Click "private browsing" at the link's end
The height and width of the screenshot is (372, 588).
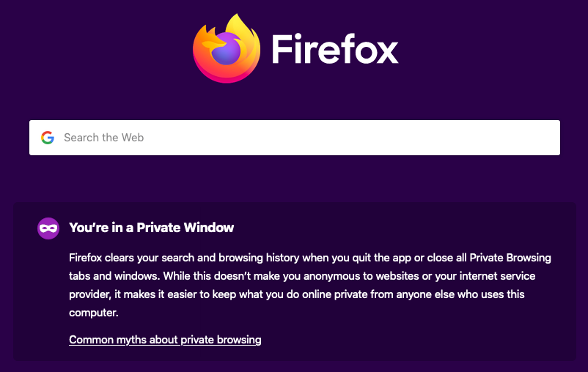pos(221,340)
